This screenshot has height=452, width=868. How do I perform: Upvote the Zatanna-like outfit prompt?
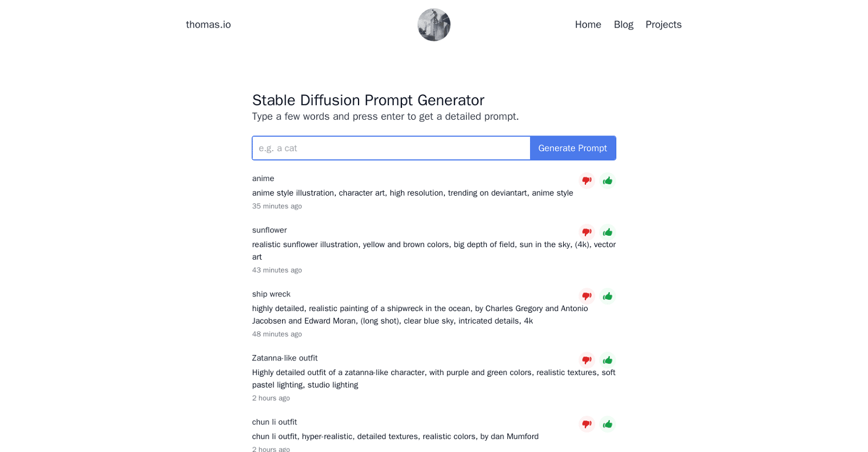(607, 360)
